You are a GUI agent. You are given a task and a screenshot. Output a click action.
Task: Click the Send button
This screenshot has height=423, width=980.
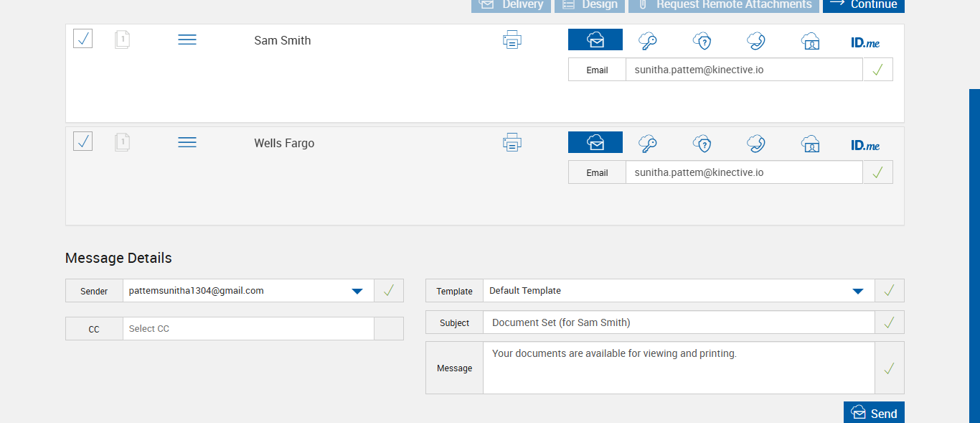tap(874, 413)
